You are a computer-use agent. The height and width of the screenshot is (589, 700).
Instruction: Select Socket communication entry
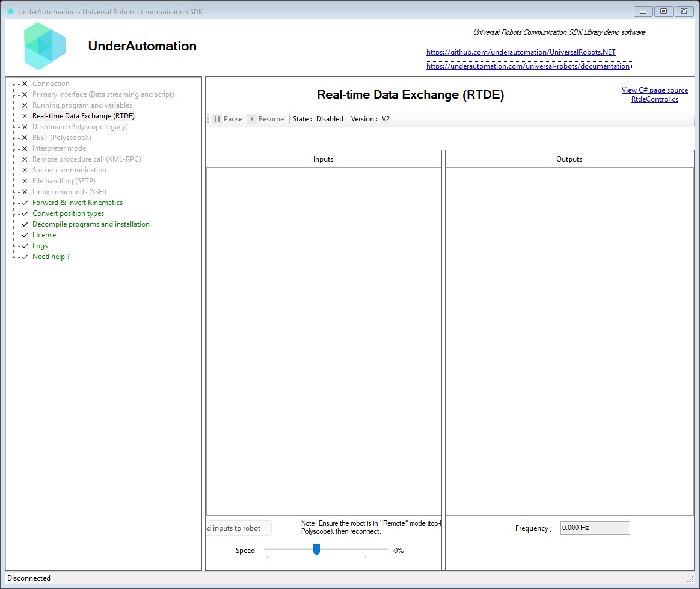(69, 170)
